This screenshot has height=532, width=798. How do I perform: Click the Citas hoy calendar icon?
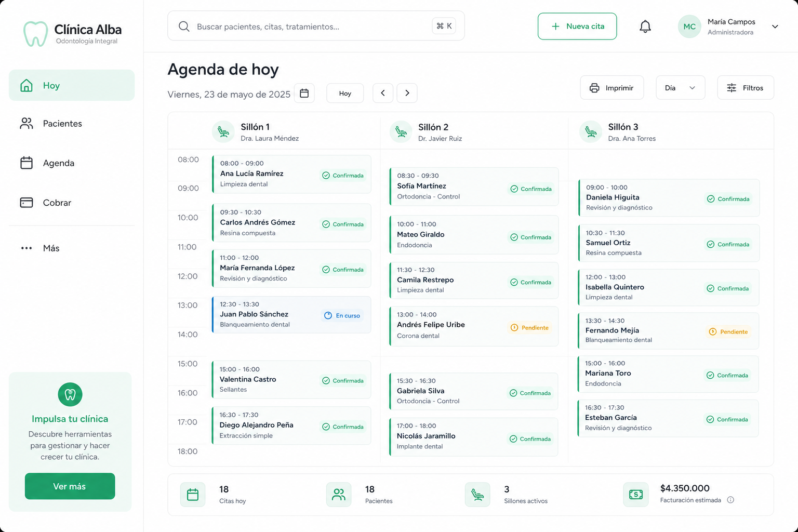point(193,495)
